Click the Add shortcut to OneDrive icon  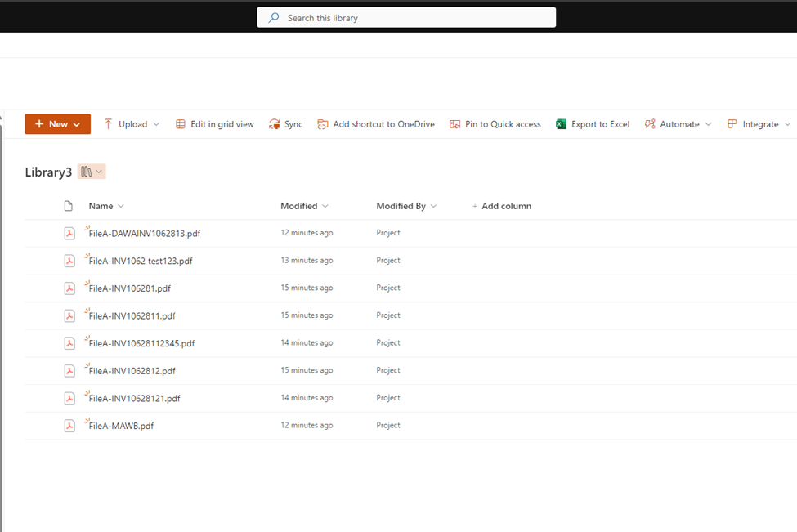coord(323,124)
